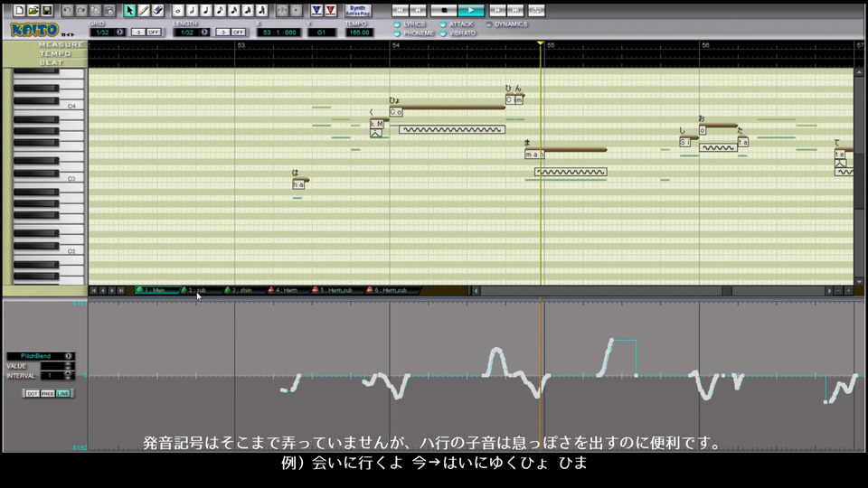Click the horizontal scrollbar thumb of piano roll
The width and height of the screenshot is (868, 488).
[727, 290]
